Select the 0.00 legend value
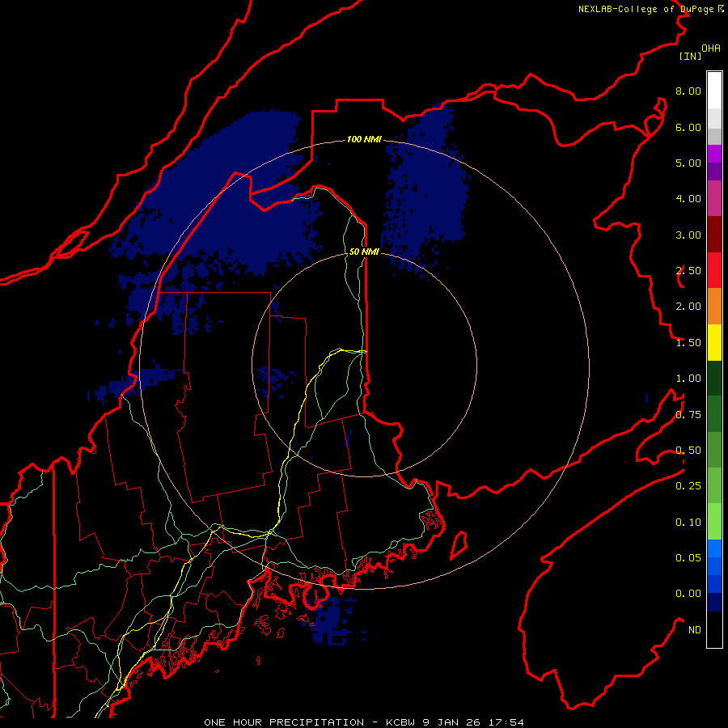 tap(688, 594)
